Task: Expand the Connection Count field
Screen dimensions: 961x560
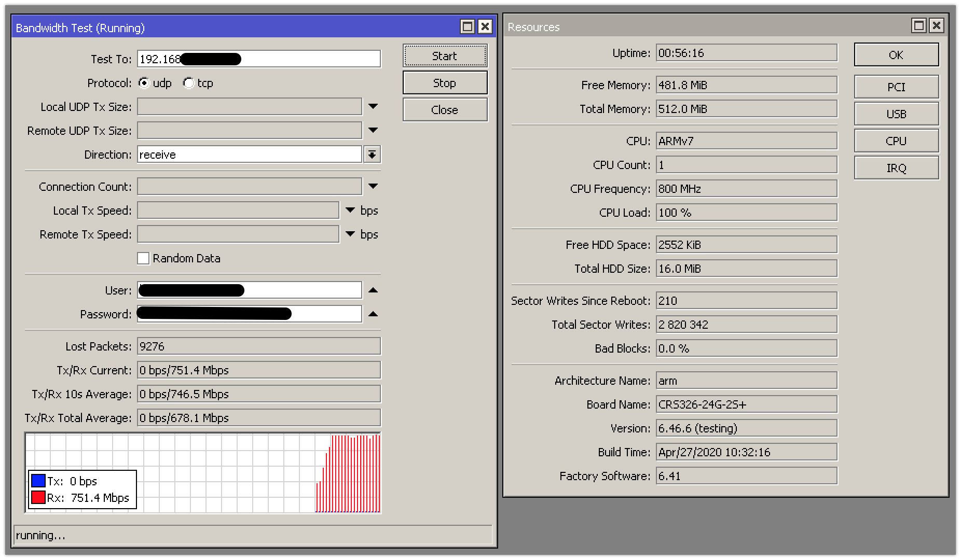Action: [373, 187]
